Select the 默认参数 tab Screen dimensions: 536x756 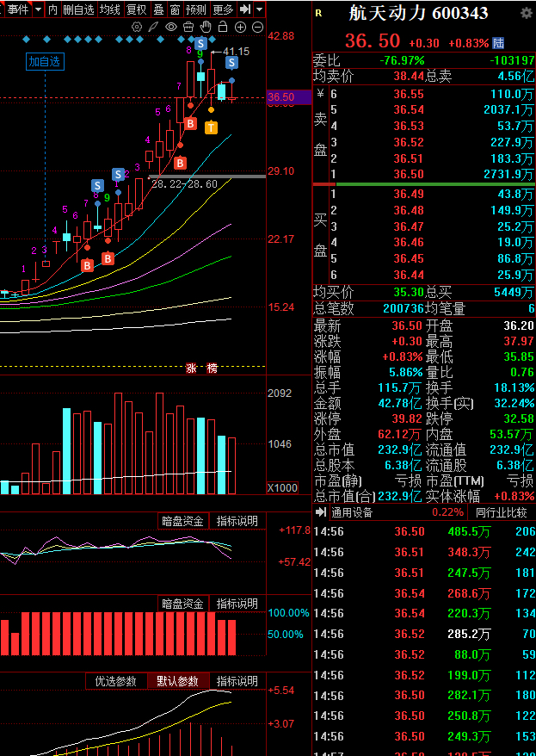coord(178,681)
